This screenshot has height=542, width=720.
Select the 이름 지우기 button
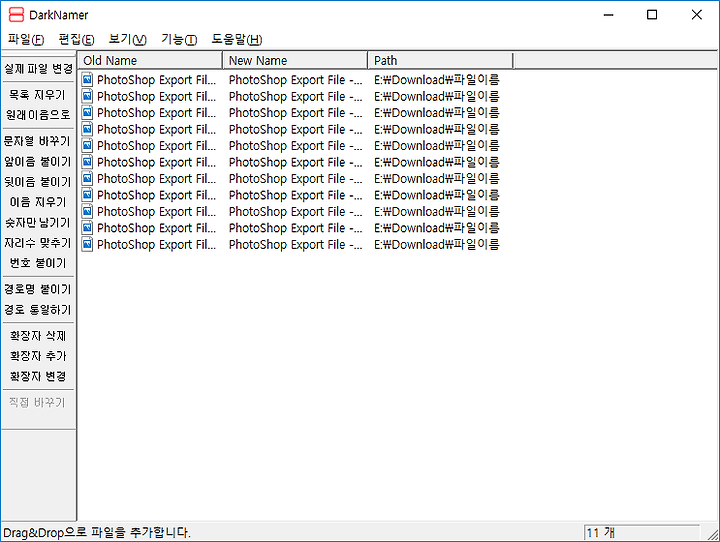[x=38, y=202]
